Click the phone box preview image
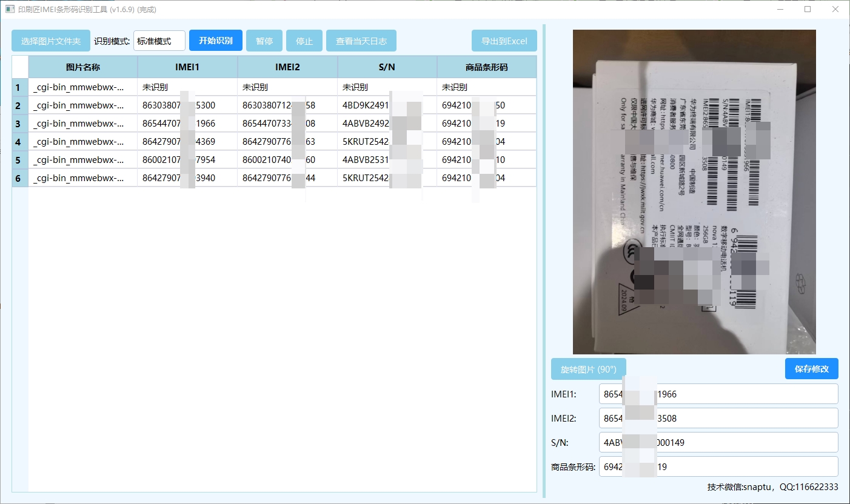The width and height of the screenshot is (850, 504). [694, 191]
